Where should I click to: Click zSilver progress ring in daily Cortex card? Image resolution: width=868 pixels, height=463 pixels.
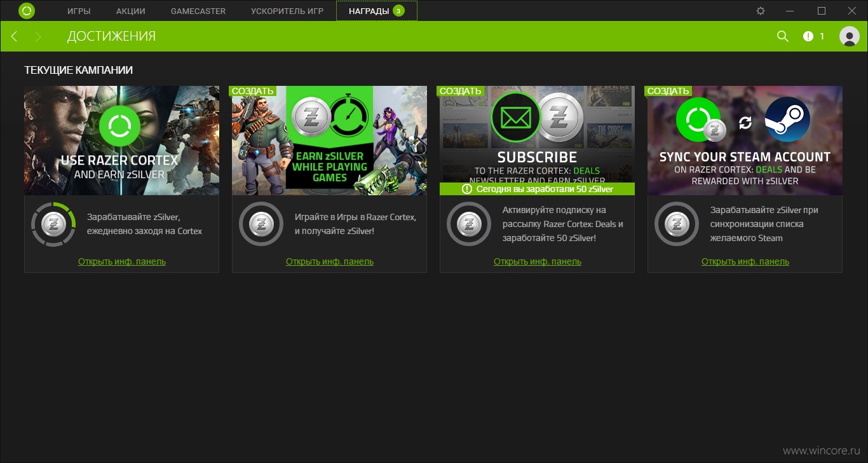pos(53,224)
